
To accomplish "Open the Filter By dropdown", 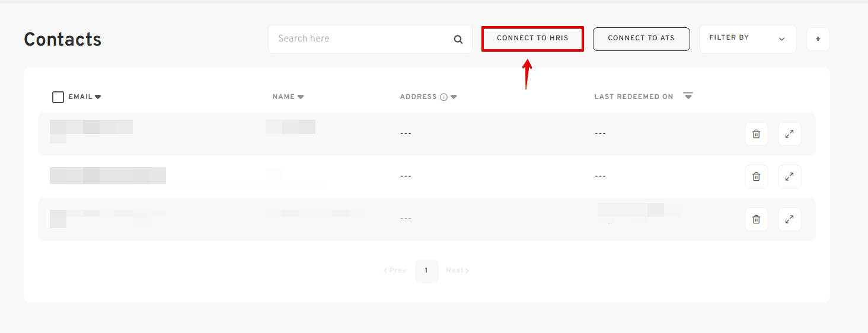I will [748, 39].
